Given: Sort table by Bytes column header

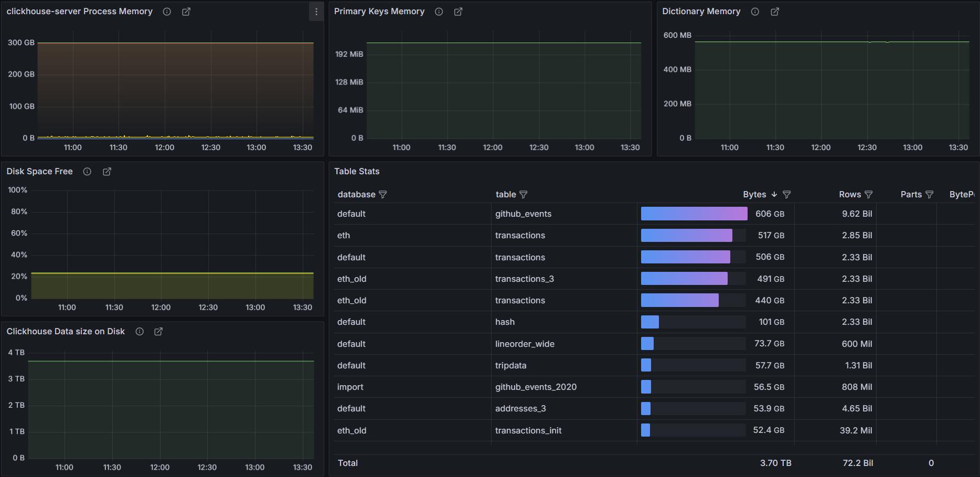Looking at the screenshot, I should point(754,195).
